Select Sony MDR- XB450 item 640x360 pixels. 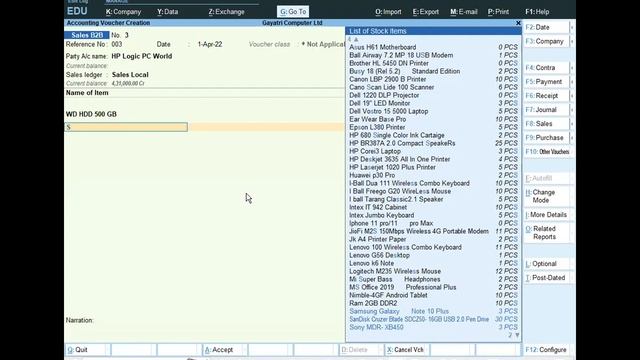click(433, 327)
